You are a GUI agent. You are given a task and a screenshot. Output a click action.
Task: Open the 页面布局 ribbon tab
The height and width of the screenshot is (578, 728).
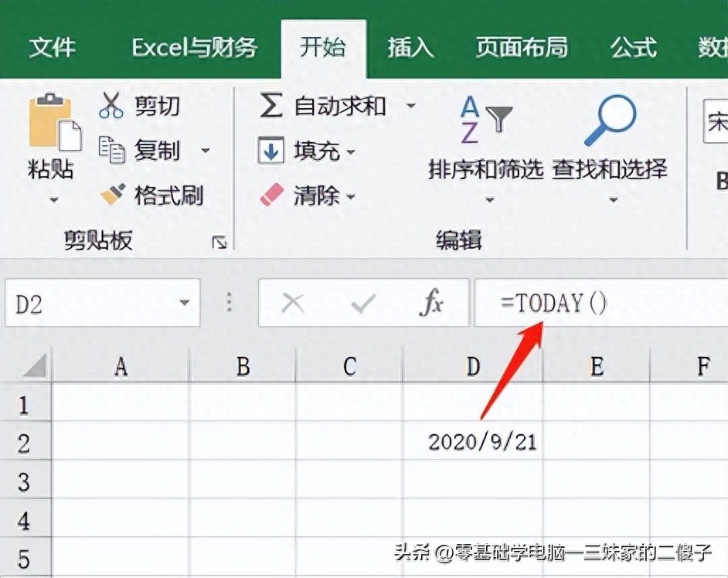[x=522, y=48]
